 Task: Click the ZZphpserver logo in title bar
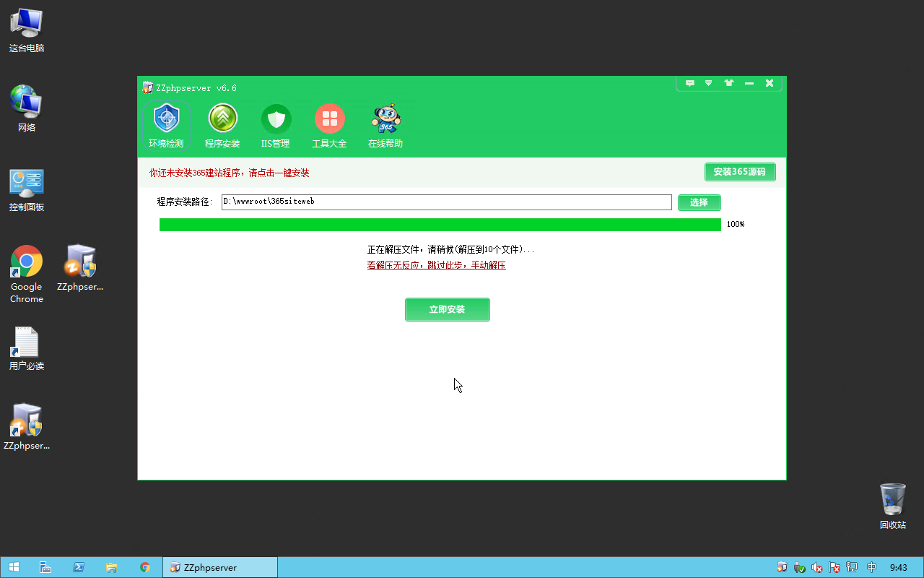tap(148, 87)
